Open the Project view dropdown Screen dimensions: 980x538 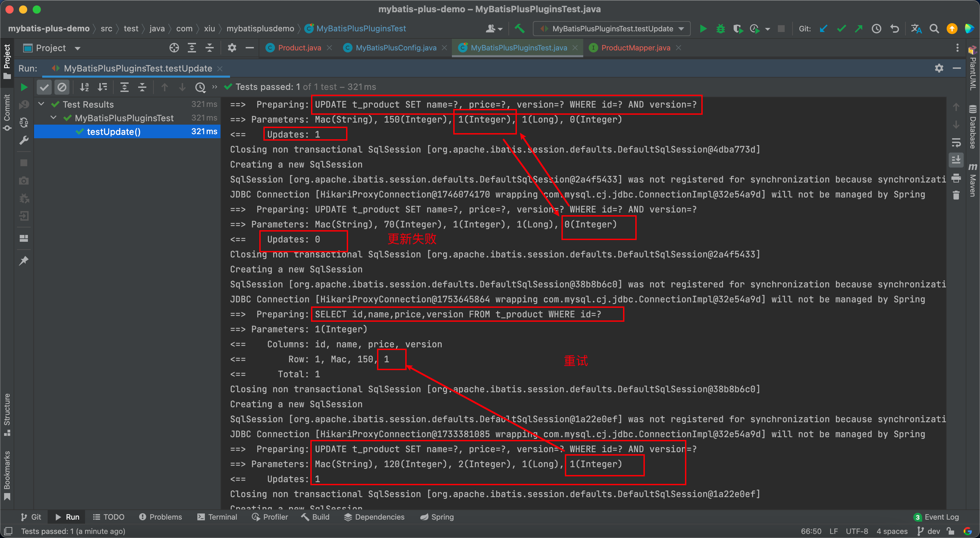pos(52,48)
